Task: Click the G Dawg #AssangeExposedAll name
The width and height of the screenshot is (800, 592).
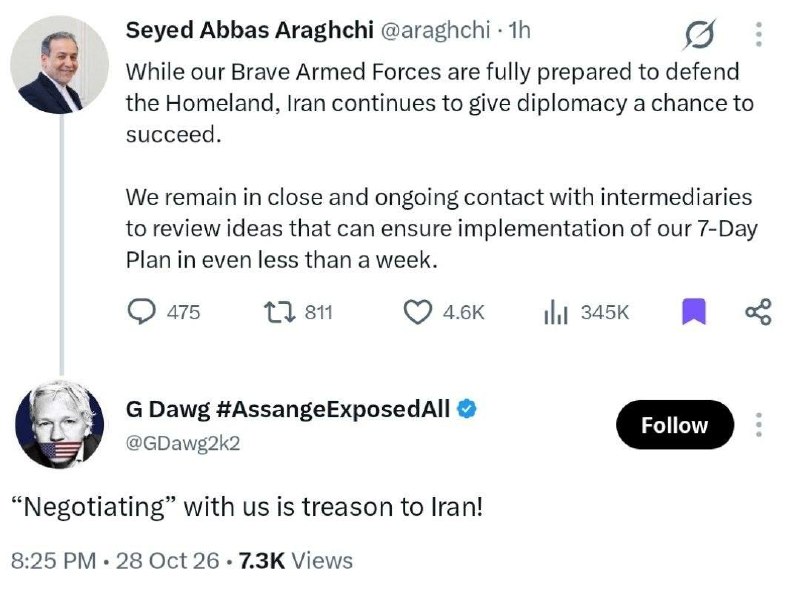Action: [x=288, y=409]
